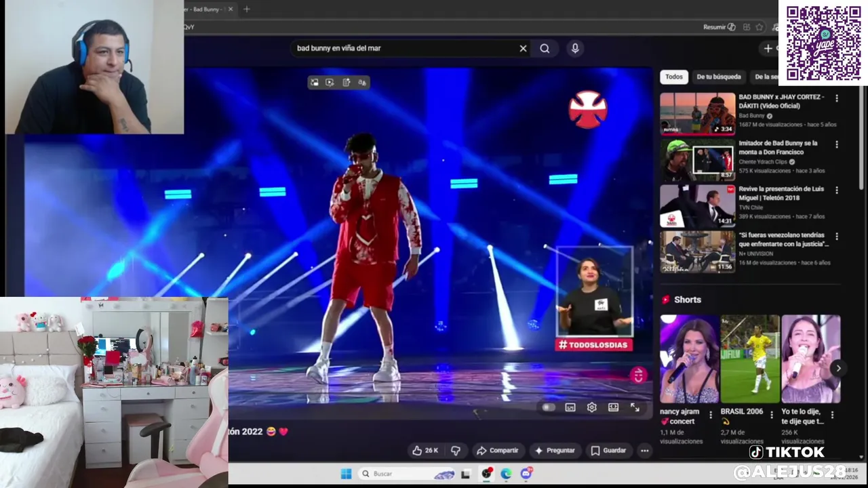Open 'Si fueras venezolano' video title

tap(784, 239)
